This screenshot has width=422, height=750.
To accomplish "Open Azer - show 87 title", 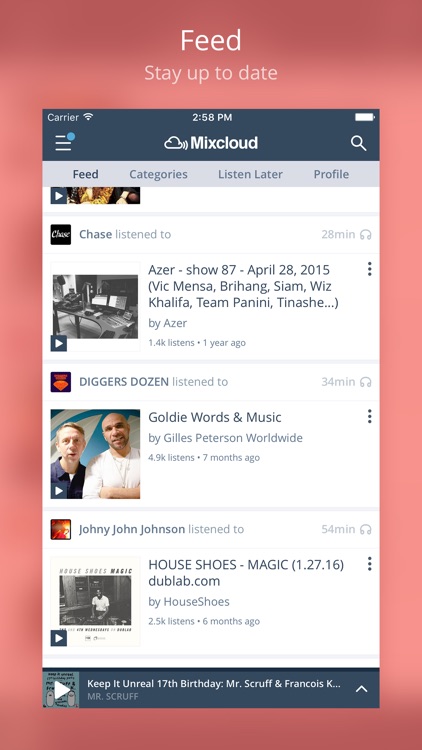I will [x=244, y=286].
